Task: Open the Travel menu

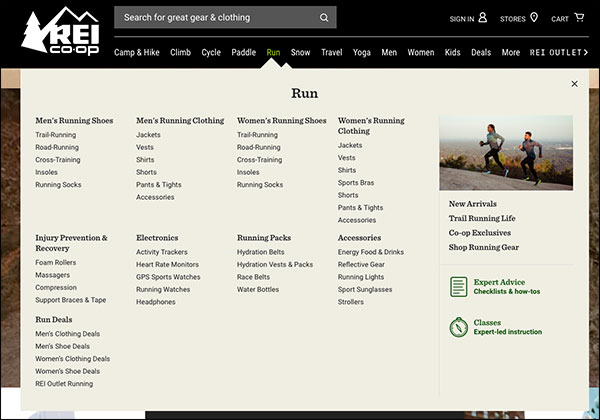Action: tap(331, 52)
